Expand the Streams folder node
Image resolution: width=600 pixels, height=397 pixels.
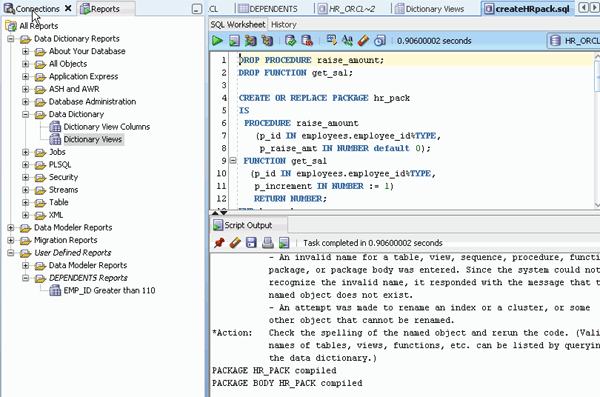[25, 190]
